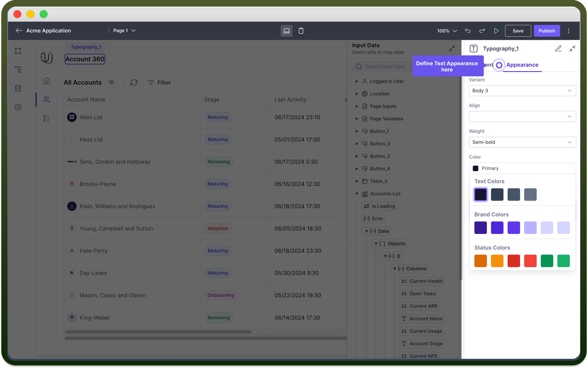
Task: Open the settings gear in left sidebar
Action: [18, 107]
